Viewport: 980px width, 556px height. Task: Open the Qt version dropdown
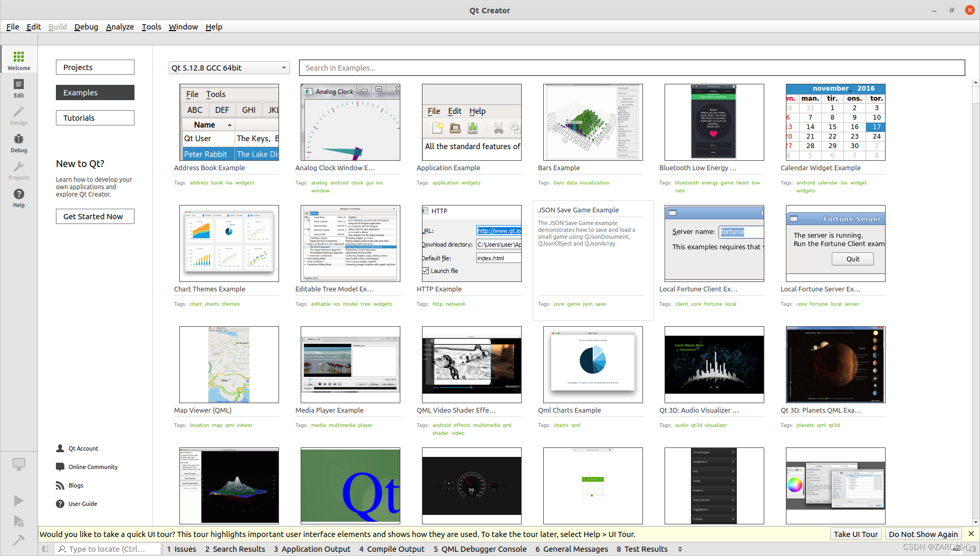[x=229, y=67]
